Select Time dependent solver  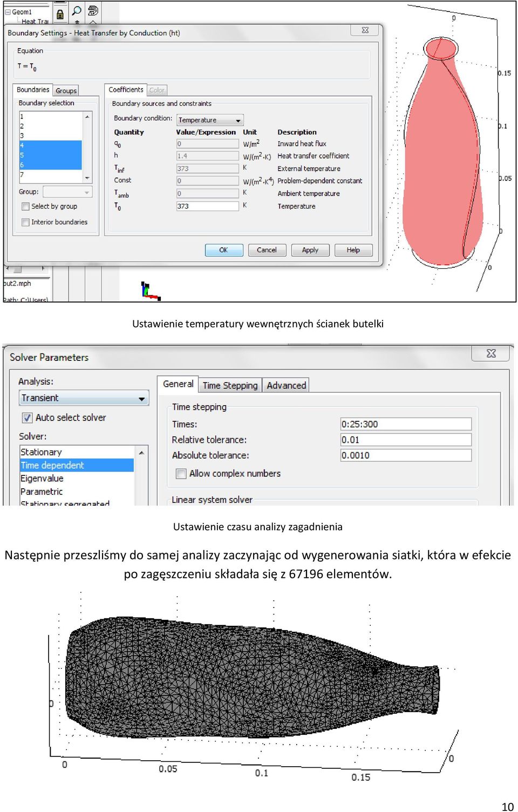(77, 465)
